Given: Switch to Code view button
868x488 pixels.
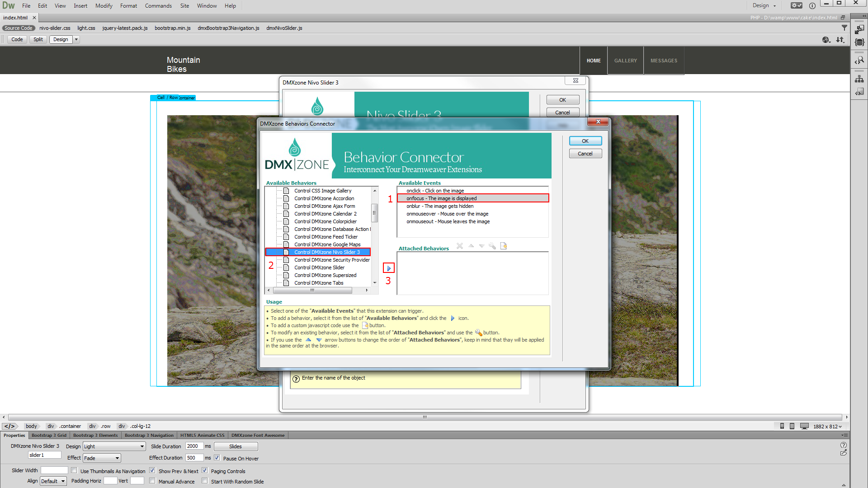Looking at the screenshot, I should click(x=17, y=39).
